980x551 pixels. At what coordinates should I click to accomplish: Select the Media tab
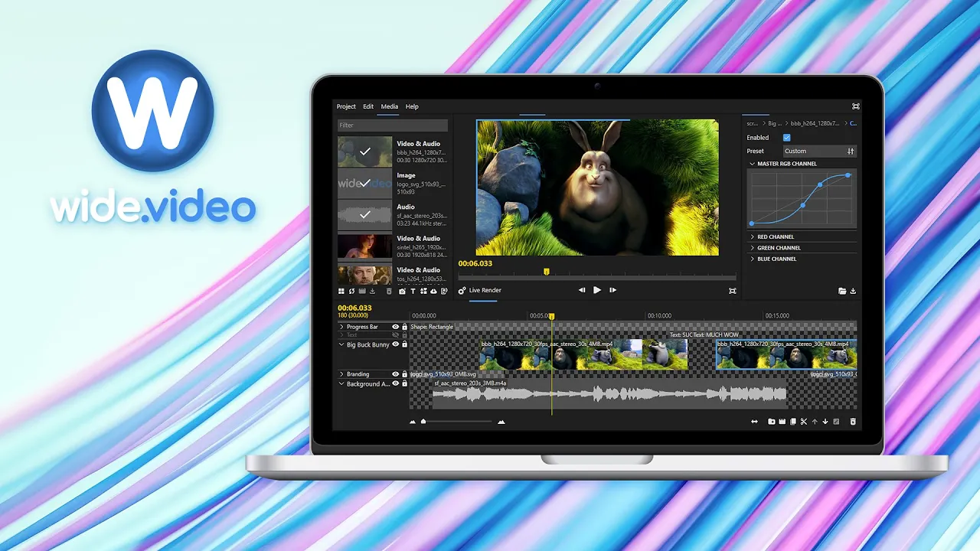pos(390,106)
